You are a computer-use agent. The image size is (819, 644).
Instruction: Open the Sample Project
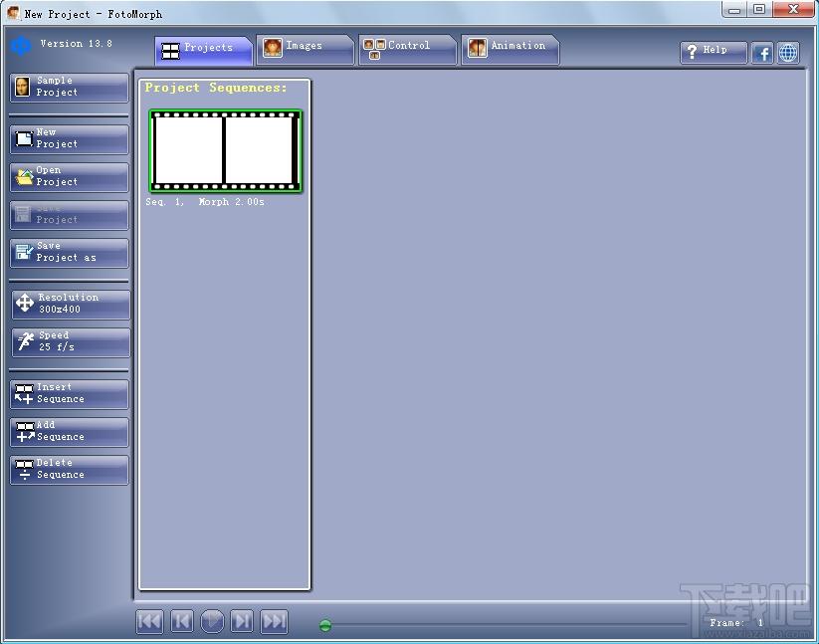click(69, 88)
